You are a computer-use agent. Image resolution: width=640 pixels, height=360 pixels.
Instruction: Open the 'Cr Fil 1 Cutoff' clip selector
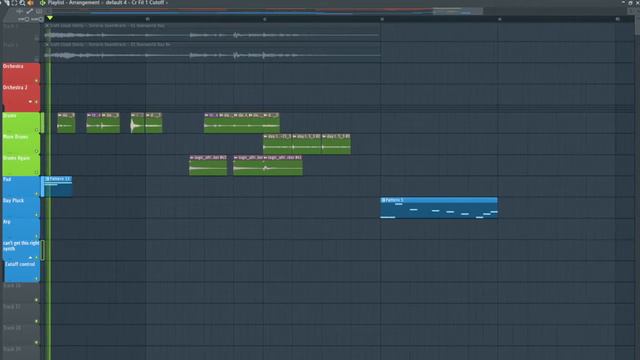pyautogui.click(x=147, y=3)
